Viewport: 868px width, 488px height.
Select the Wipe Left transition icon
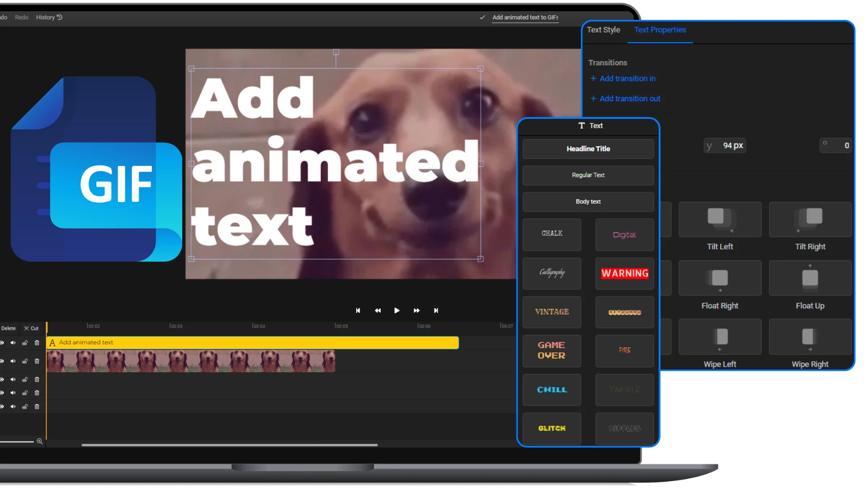coord(720,337)
